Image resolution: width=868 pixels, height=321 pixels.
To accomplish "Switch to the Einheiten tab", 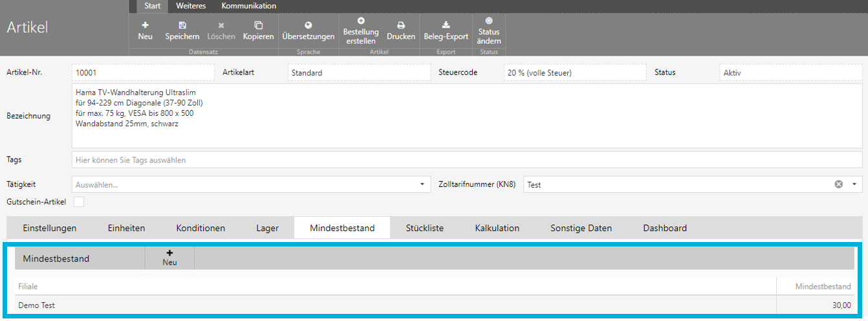I will point(126,228).
